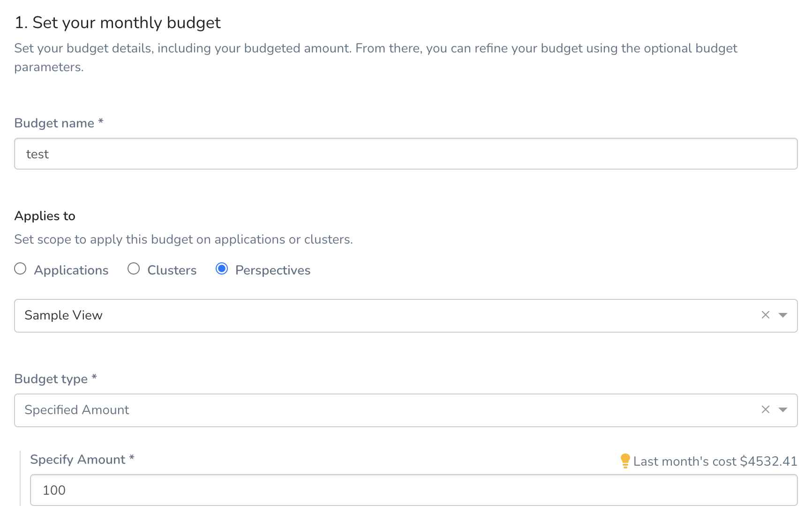812x520 pixels.
Task: Click the Last month's cost text
Action: (x=715, y=461)
